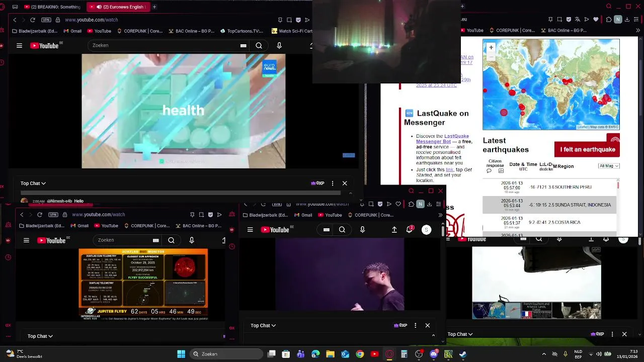
Task: Take snapshot in Euronews window address bar
Action: tap(289, 20)
